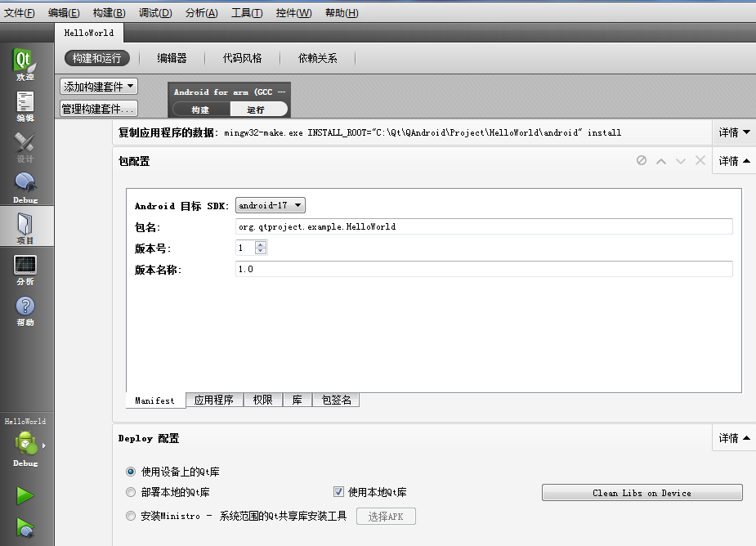The width and height of the screenshot is (756, 546).
Task: Open the Debug menu (调试)
Action: [x=155, y=13]
